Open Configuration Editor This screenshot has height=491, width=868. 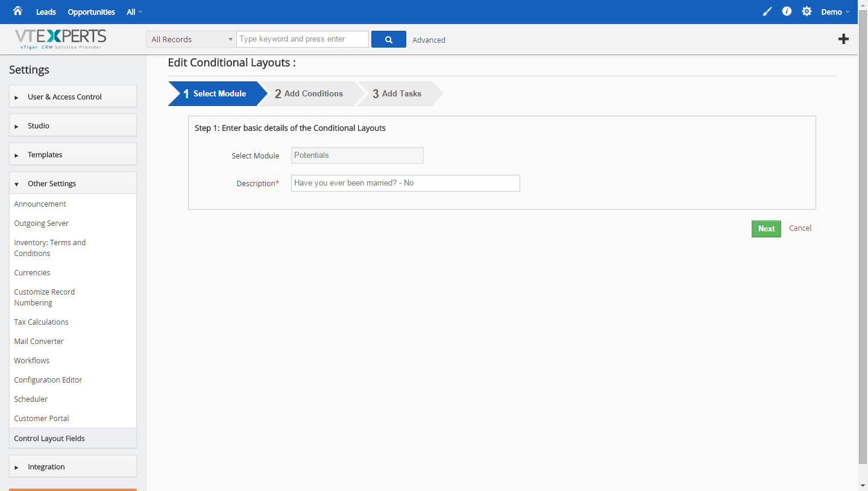click(48, 380)
